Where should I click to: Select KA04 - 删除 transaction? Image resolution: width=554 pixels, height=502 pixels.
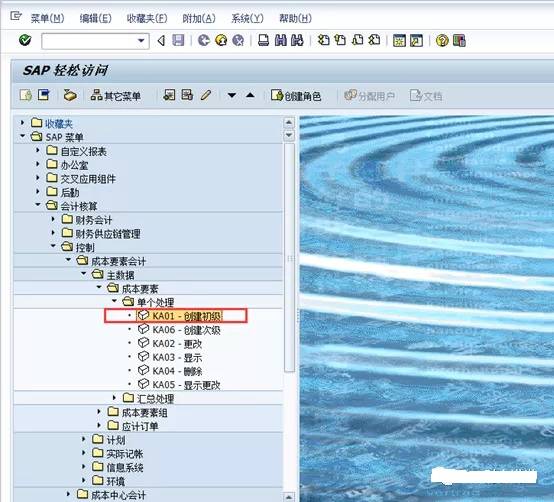point(170,371)
